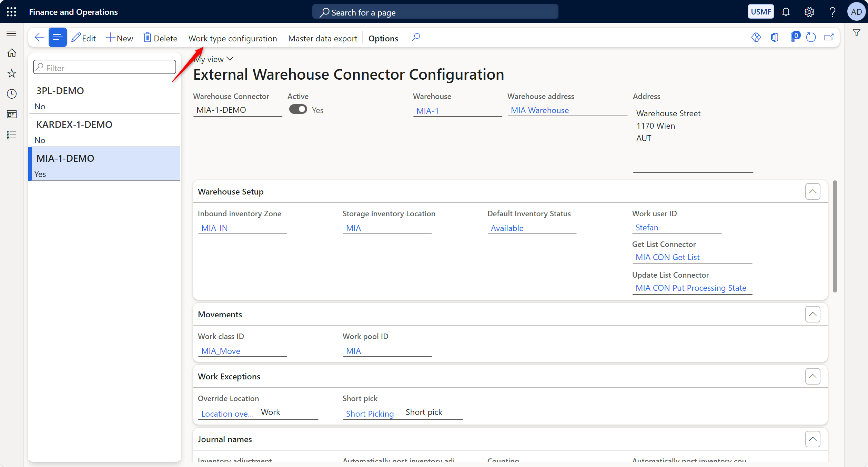Screen dimensions: 868x467
Task: Click the notifications bell icon
Action: pos(786,12)
